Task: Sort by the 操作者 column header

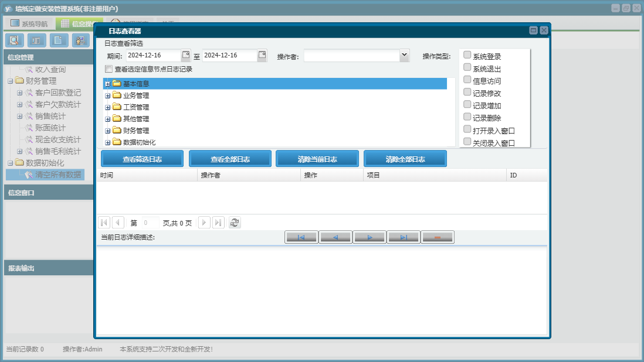Action: (x=249, y=175)
